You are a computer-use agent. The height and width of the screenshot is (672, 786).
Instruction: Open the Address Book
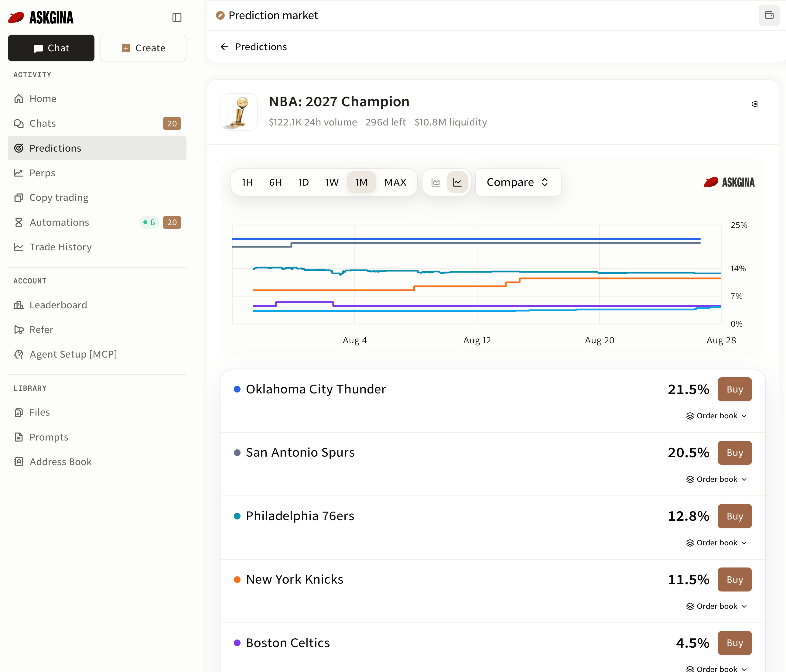coord(97,462)
